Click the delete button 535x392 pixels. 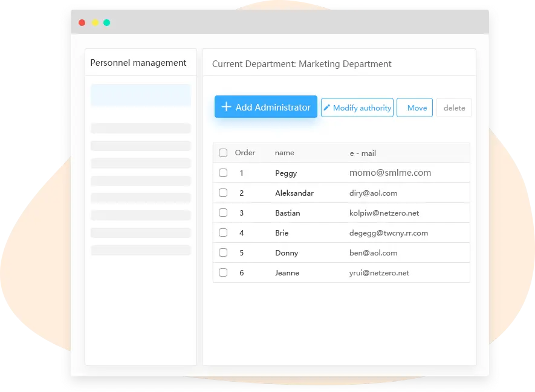(x=454, y=108)
